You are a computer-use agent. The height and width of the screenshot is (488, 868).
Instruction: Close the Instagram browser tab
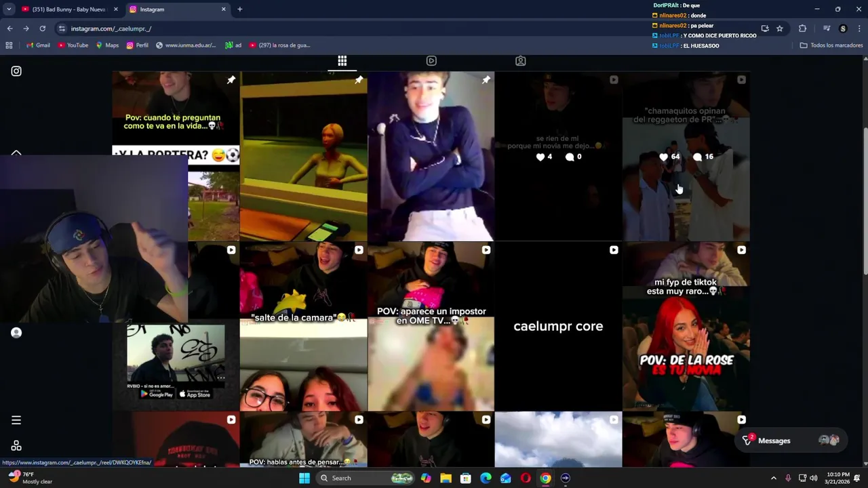(x=224, y=9)
